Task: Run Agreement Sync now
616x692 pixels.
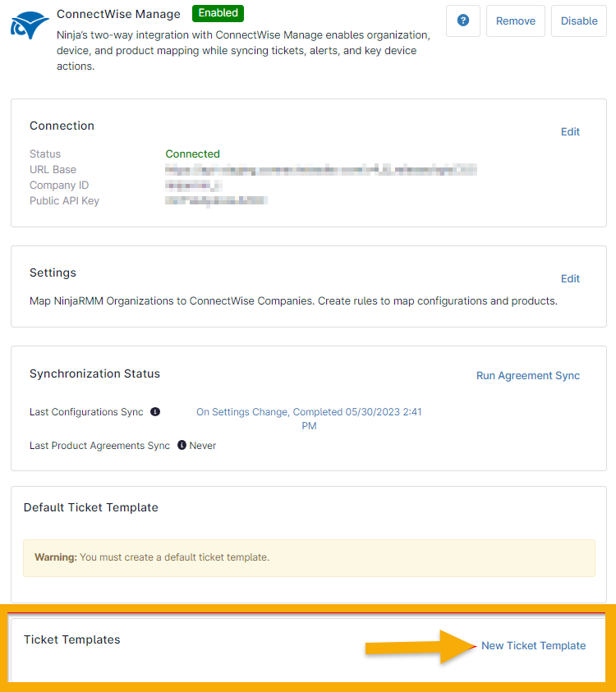Action: pyautogui.click(x=528, y=375)
